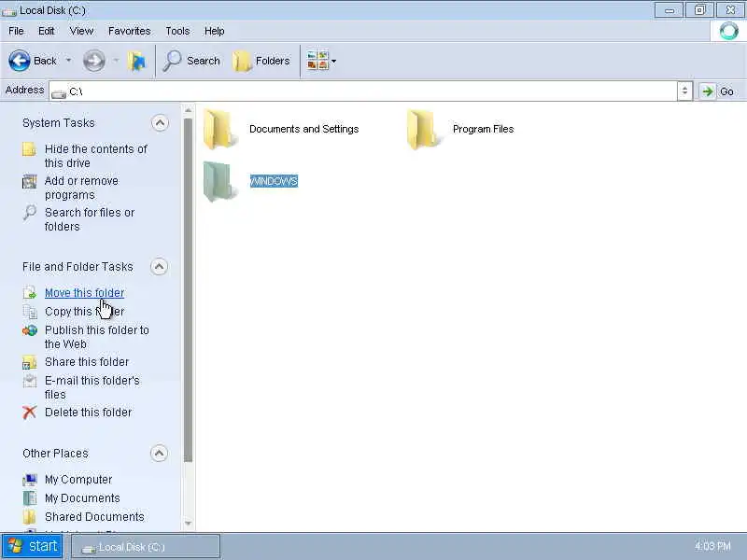Click the My Documents icon in sidebar

(x=30, y=498)
